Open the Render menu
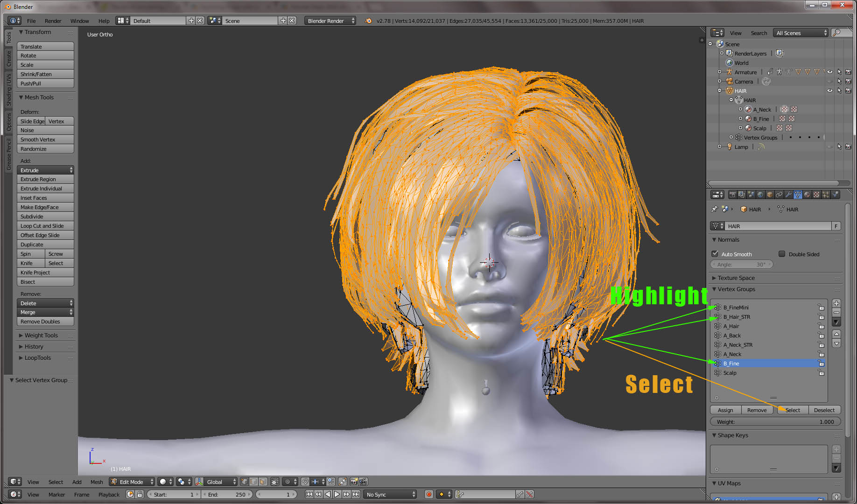This screenshot has height=504, width=857. (53, 21)
